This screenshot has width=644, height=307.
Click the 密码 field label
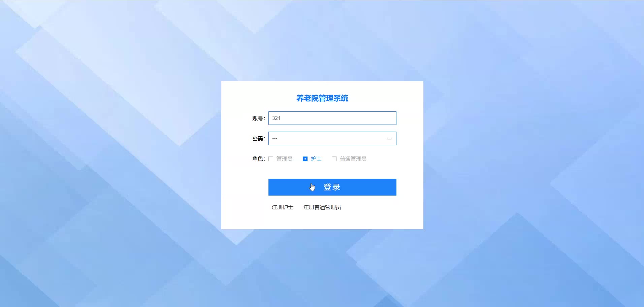(259, 139)
